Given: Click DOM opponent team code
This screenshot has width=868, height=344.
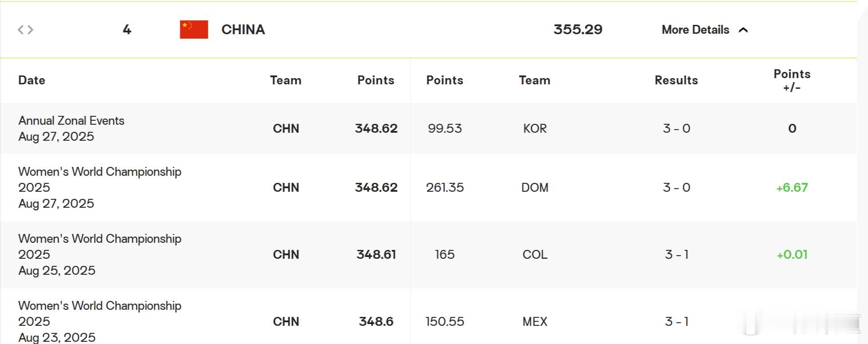Looking at the screenshot, I should 535,188.
